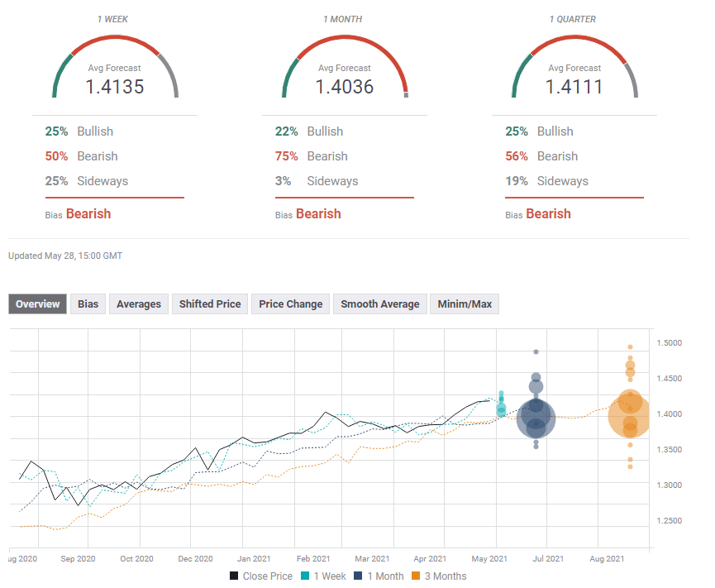
Task: Switch to the Overview tab
Action: point(38,304)
